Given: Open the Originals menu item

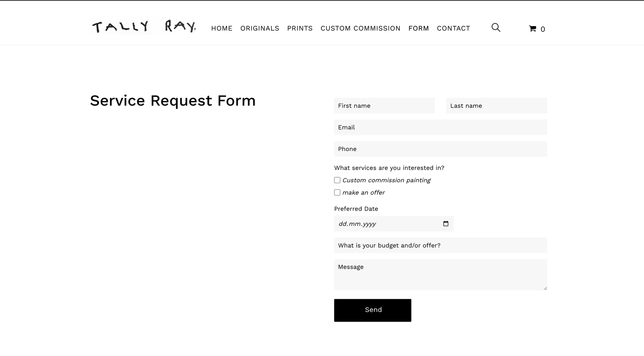Looking at the screenshot, I should [x=260, y=29].
